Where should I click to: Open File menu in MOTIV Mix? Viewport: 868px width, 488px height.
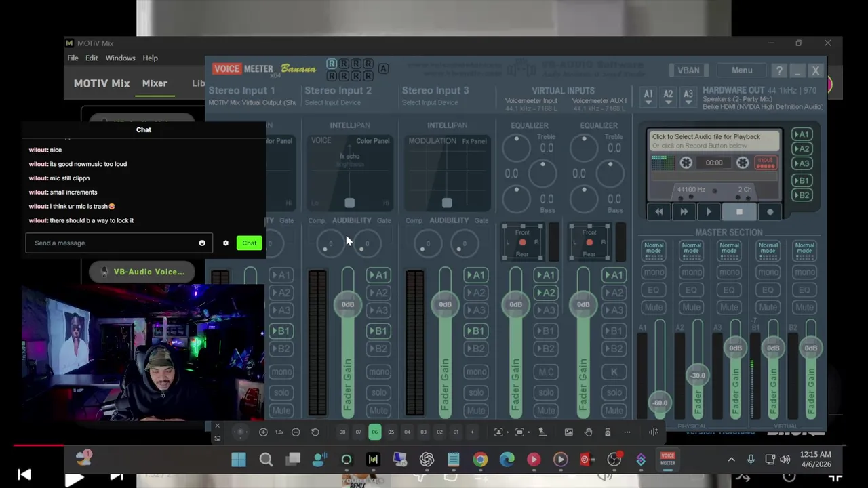click(73, 58)
